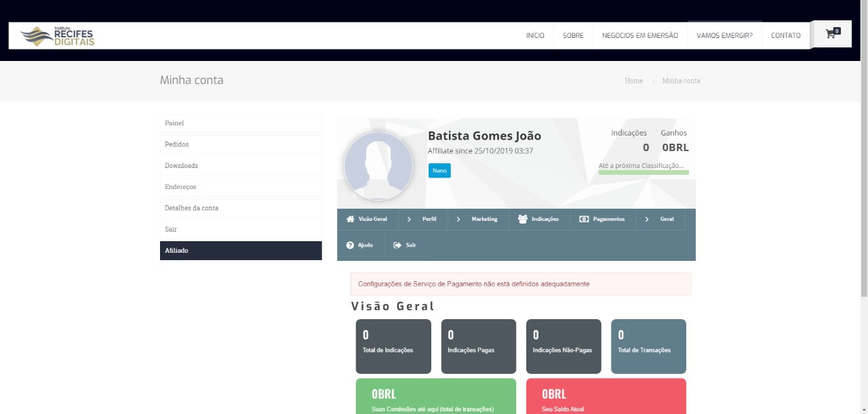The image size is (868, 414).
Task: Click the Ajuda question mark icon
Action: point(350,245)
